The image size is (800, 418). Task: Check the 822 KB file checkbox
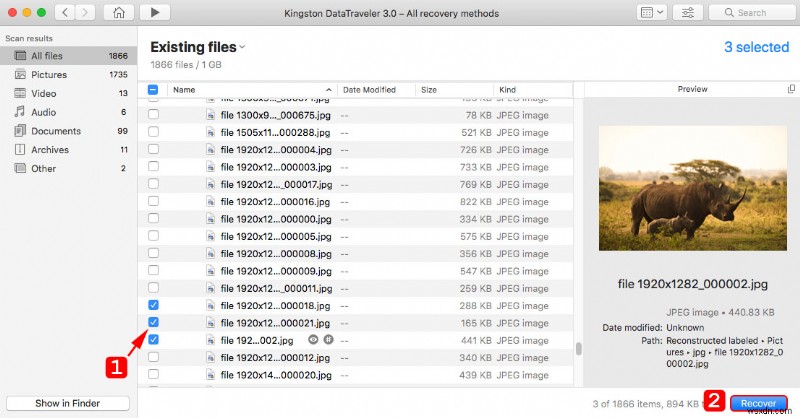(153, 201)
